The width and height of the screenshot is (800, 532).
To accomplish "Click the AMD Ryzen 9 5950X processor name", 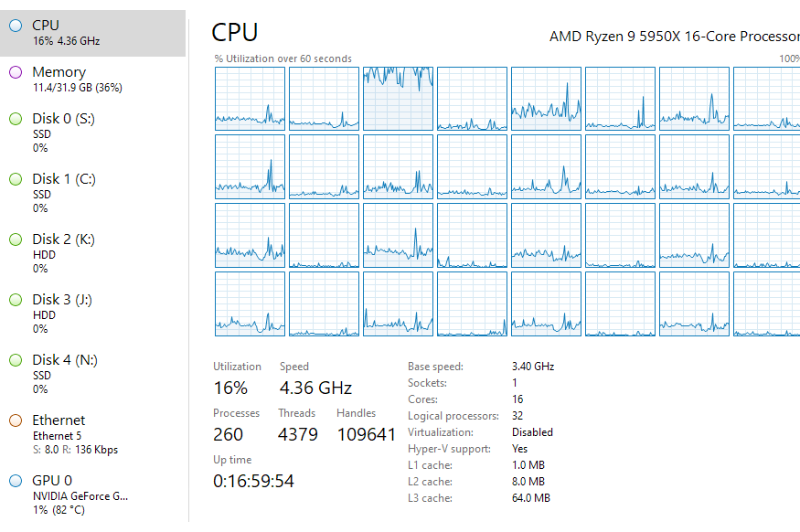I will [x=674, y=37].
